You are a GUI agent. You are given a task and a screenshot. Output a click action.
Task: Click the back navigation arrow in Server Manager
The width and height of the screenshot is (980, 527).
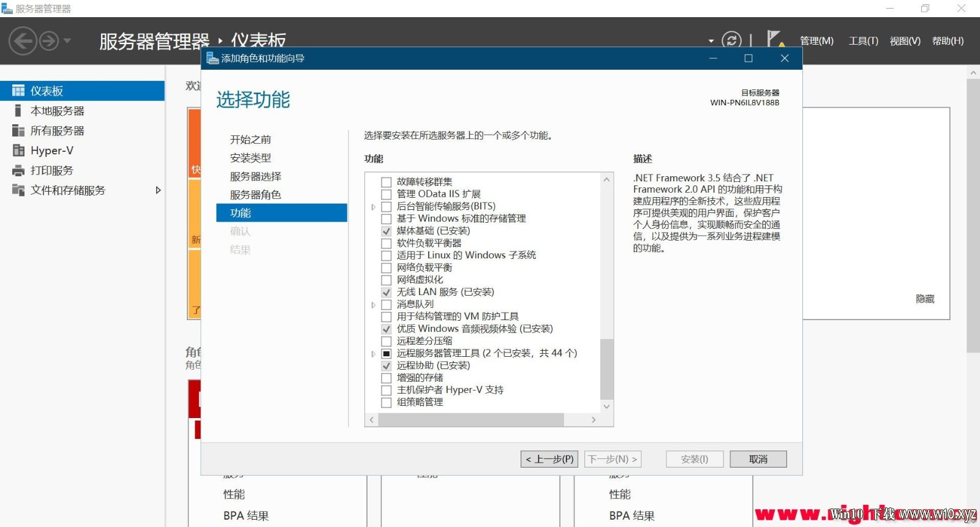23,42
